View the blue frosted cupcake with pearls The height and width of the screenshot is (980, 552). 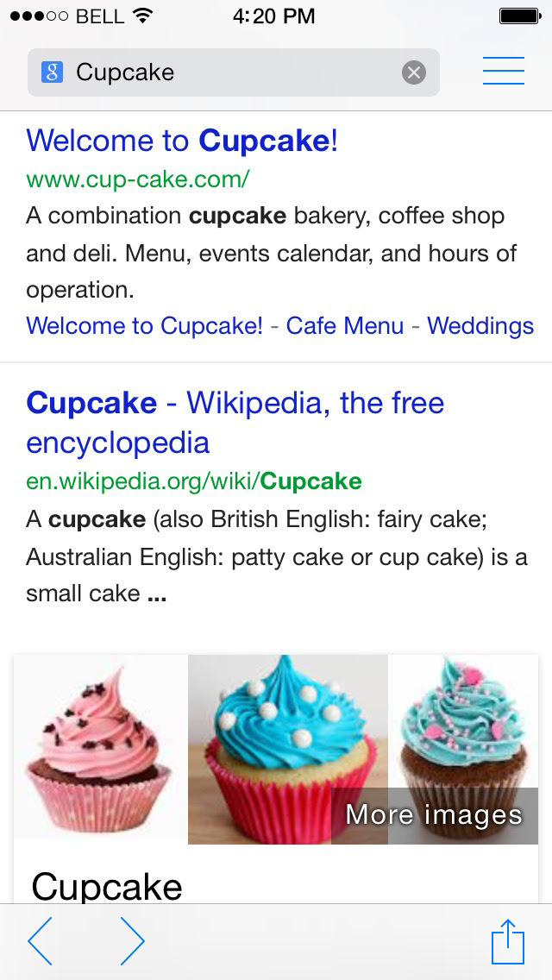(288, 750)
